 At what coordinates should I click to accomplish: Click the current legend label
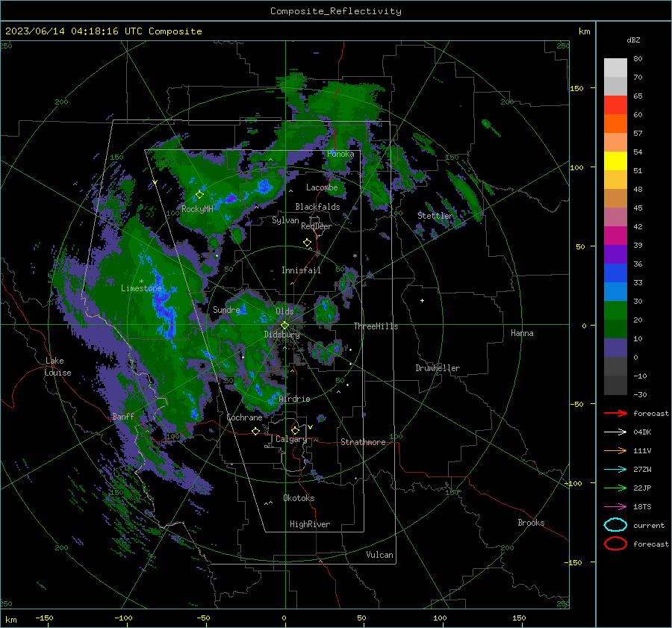649,525
